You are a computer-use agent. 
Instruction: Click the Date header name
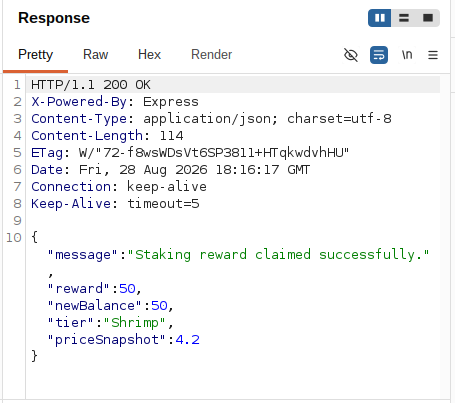(47, 170)
